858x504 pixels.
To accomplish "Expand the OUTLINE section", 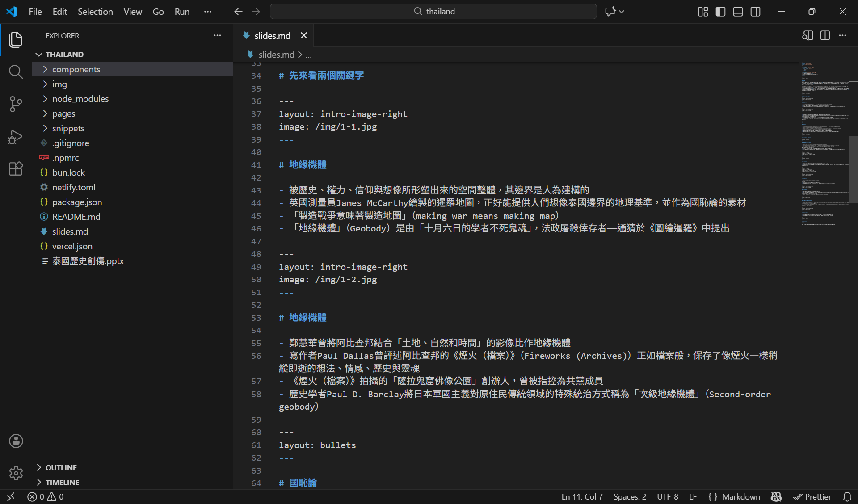I will pyautogui.click(x=61, y=468).
